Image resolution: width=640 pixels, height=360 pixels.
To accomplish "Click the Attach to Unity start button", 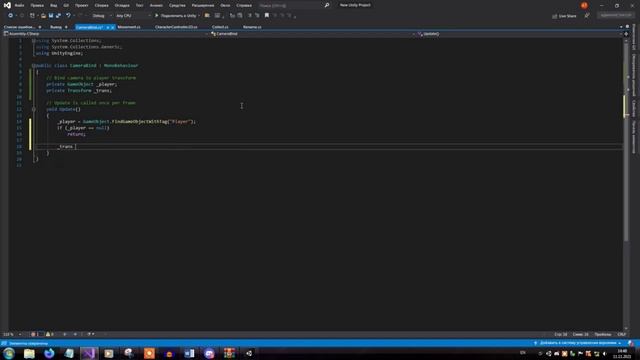I will 176,16.
